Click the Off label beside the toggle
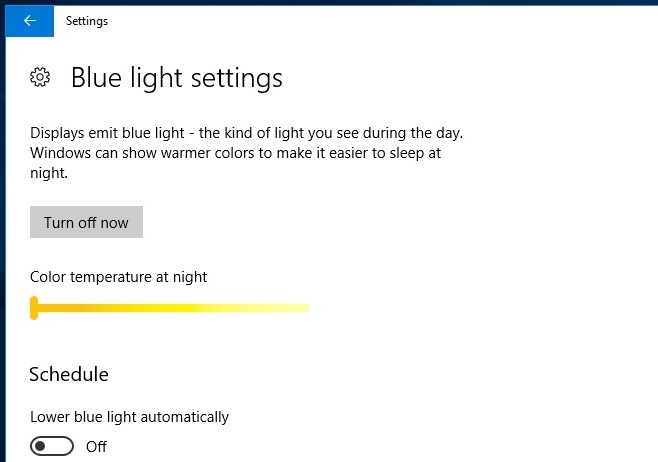Screen dimensions: 658x462 97,446
